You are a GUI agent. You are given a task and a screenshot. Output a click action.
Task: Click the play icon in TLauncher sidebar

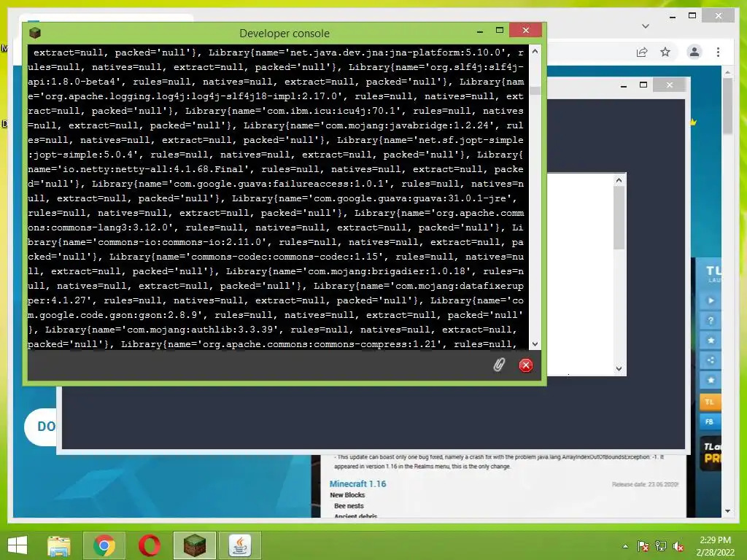(x=711, y=300)
